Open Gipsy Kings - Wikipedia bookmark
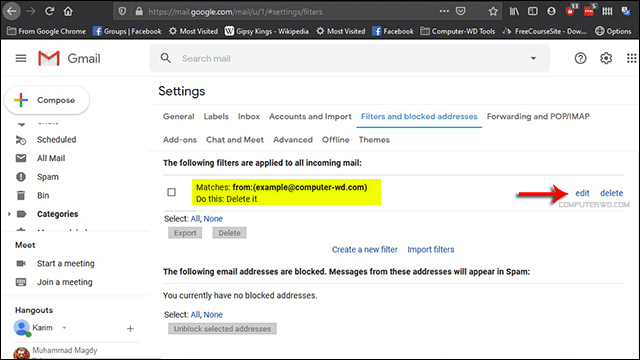640x360 pixels. [267, 31]
